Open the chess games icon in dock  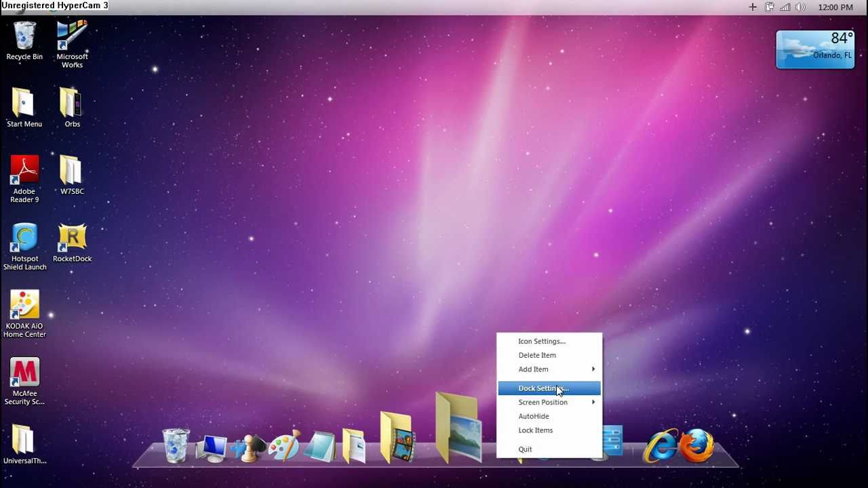coord(249,447)
